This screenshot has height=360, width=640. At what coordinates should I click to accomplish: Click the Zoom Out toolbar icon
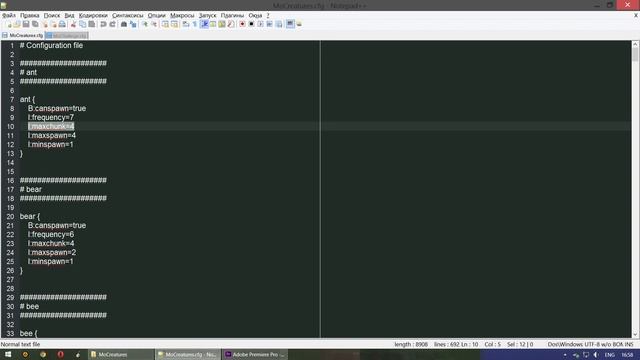coord(154,24)
